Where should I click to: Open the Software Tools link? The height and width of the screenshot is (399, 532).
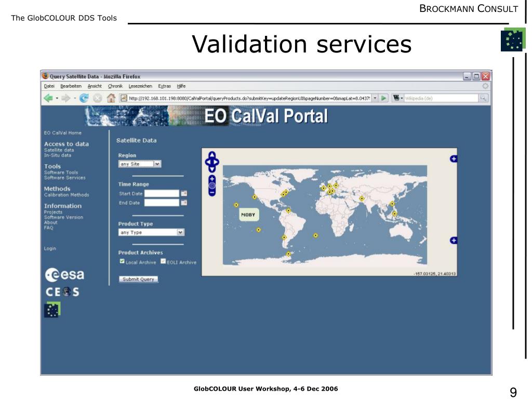(61, 172)
